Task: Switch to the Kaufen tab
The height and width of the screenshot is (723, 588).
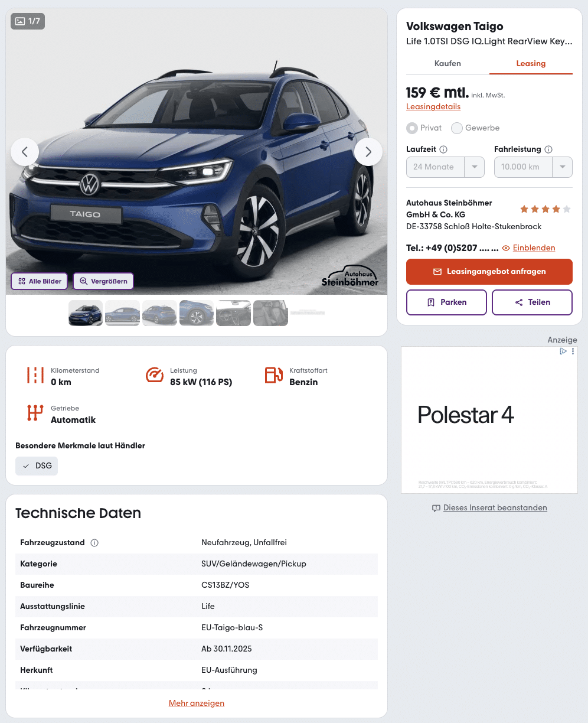Action: [x=447, y=63]
